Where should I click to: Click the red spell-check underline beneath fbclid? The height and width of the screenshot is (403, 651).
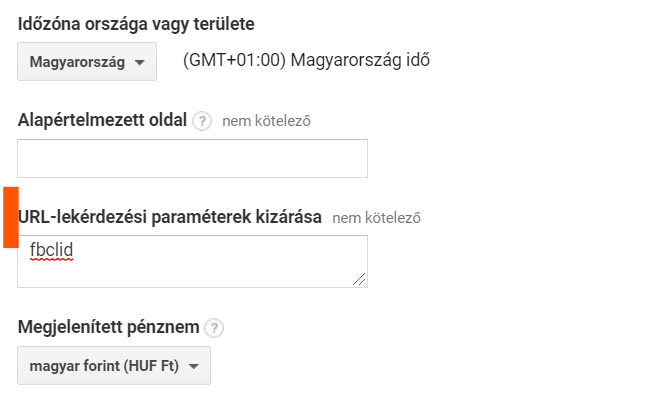[51, 260]
